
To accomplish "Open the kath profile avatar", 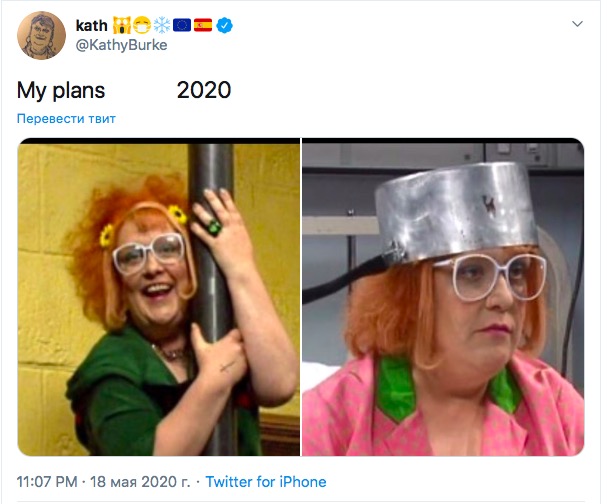I will click(42, 35).
